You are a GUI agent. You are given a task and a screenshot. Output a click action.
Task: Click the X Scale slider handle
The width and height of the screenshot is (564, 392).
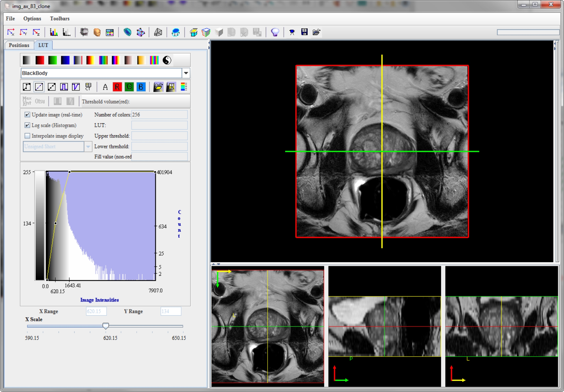point(106,326)
